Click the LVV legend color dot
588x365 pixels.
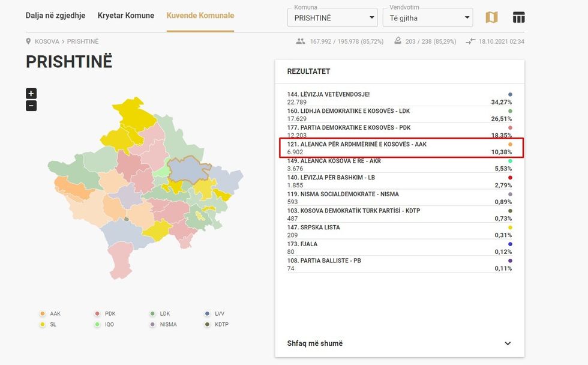pos(208,314)
